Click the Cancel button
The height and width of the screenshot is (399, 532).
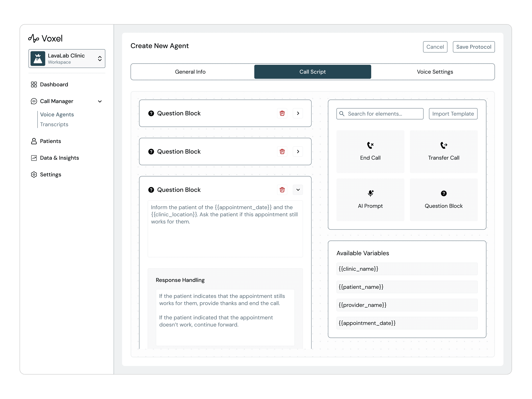[435, 47]
